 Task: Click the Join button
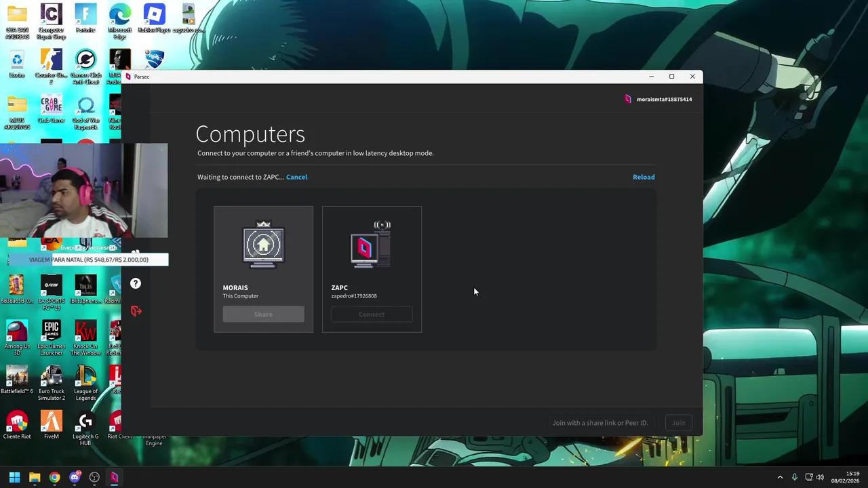[678, 423]
